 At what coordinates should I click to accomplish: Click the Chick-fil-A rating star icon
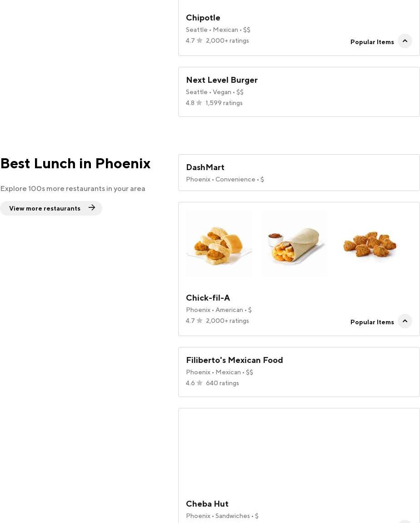click(200, 321)
